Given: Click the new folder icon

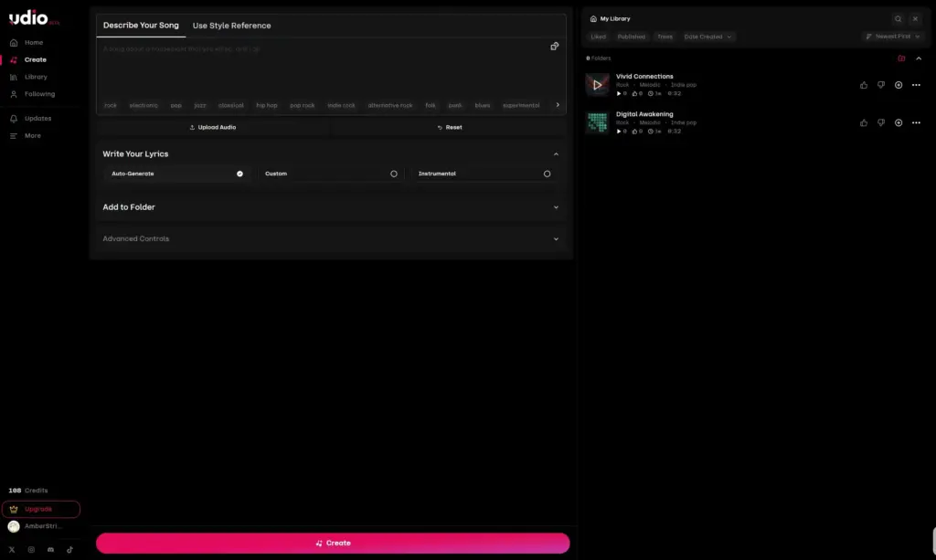Looking at the screenshot, I should [x=901, y=58].
